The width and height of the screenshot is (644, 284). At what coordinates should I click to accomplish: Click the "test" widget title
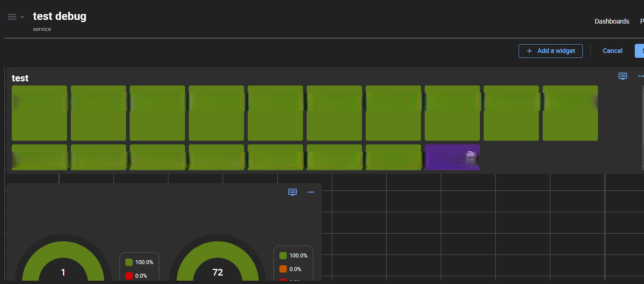pyautogui.click(x=20, y=78)
